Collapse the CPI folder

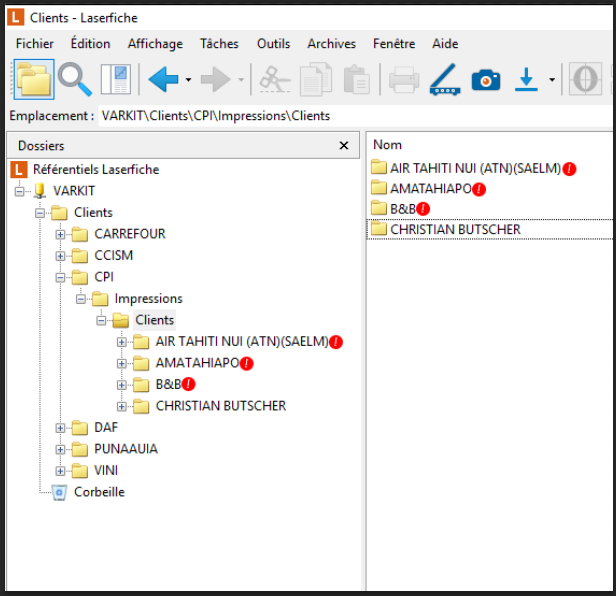[x=60, y=277]
